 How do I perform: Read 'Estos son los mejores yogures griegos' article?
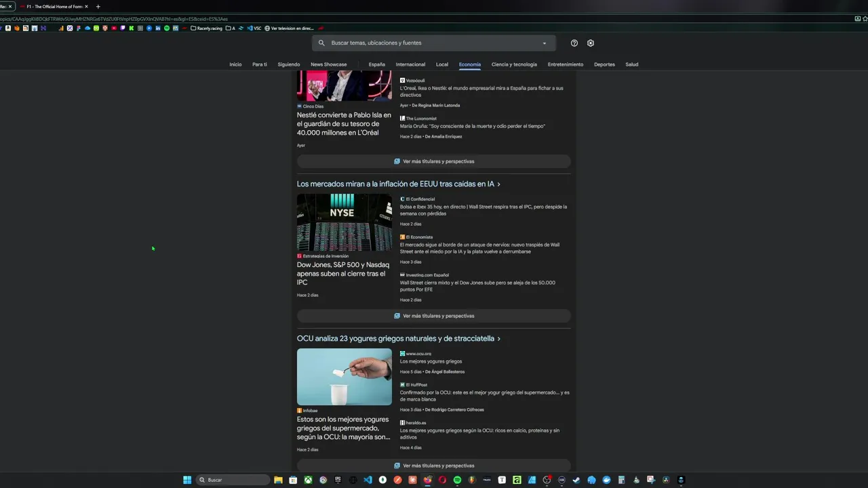pyautogui.click(x=343, y=428)
